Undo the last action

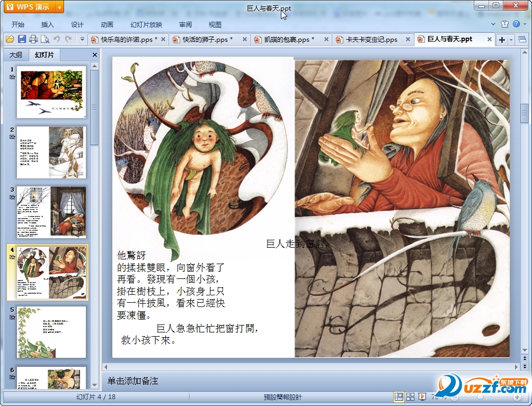click(57, 39)
